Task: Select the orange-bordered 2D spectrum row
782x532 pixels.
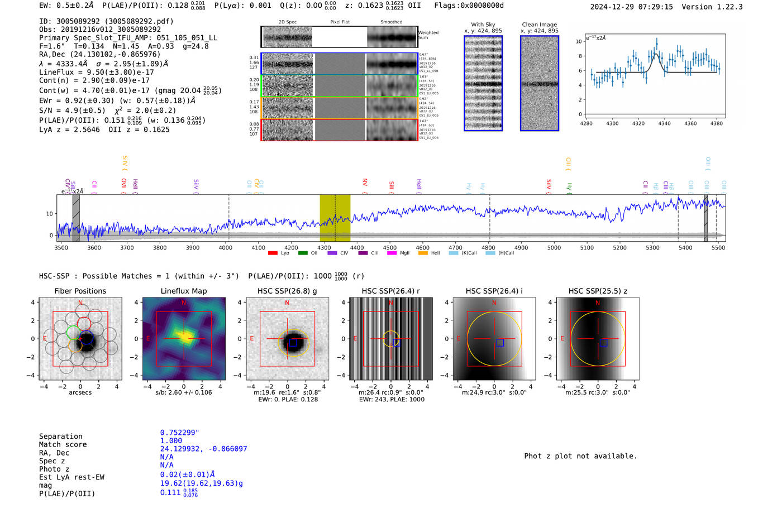Action: point(340,108)
